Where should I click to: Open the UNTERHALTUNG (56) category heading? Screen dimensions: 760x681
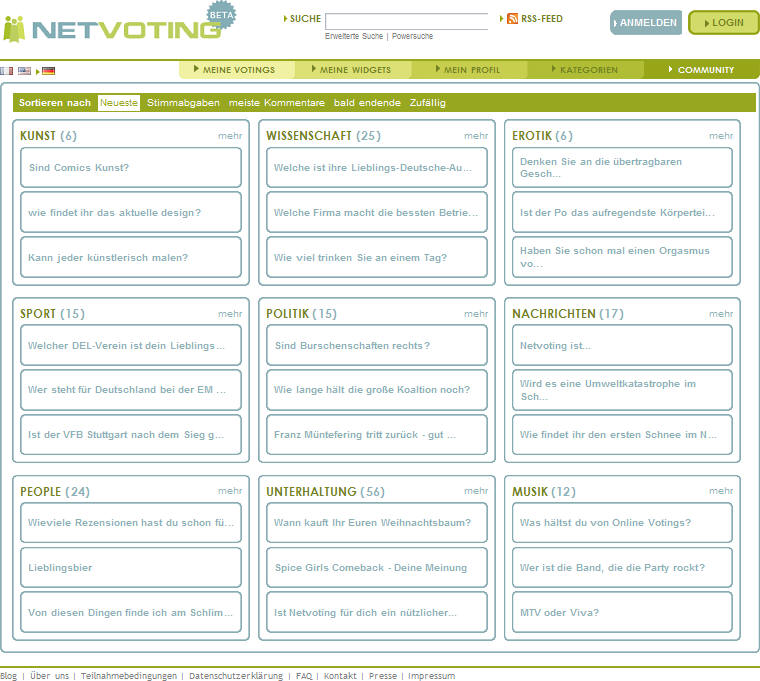click(325, 491)
